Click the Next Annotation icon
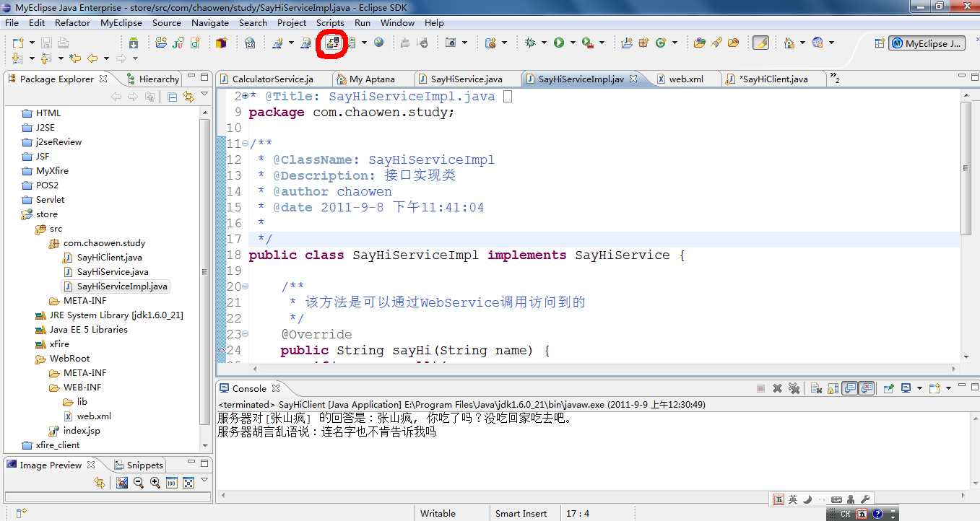This screenshot has height=521, width=980. (x=17, y=58)
